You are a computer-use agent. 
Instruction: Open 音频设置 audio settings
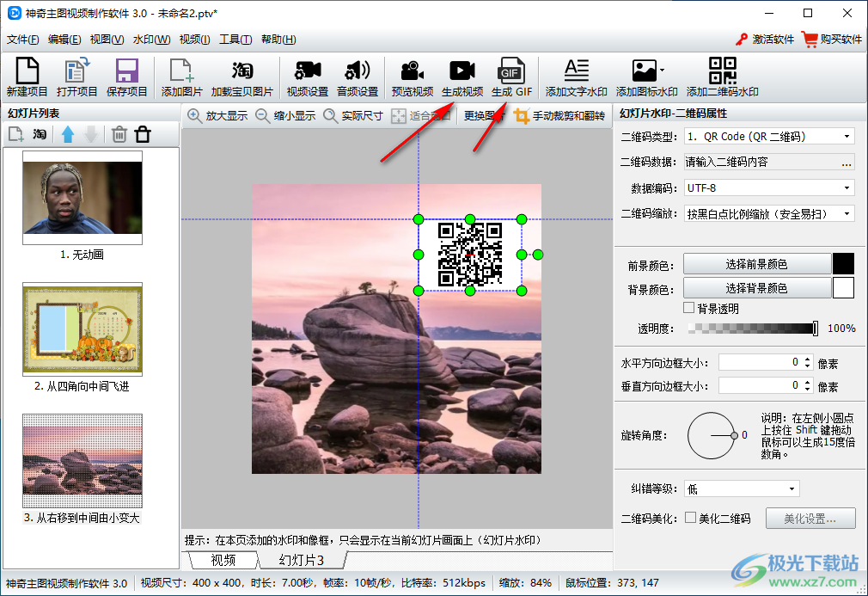pos(357,77)
